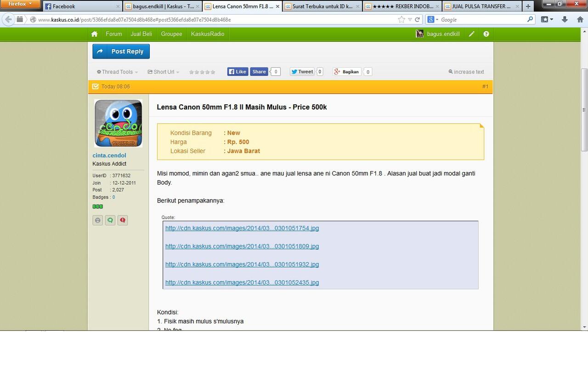Screen dimensions: 588x379
Task: Open image link ending 0301051754.jpg
Action: pos(242,228)
